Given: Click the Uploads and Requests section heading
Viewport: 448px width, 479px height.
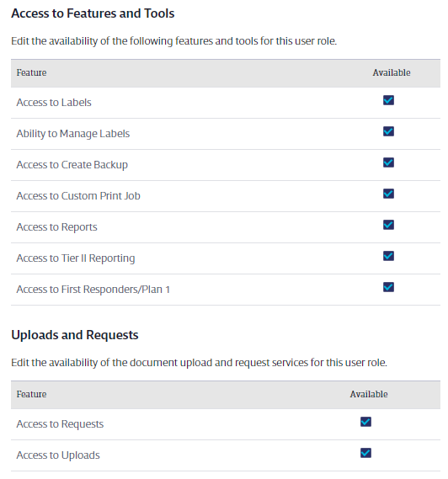Looking at the screenshot, I should point(75,335).
